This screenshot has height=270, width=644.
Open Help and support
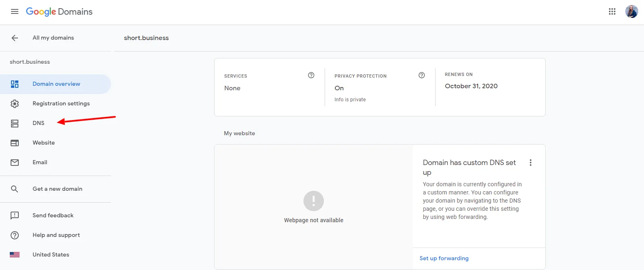click(x=55, y=235)
